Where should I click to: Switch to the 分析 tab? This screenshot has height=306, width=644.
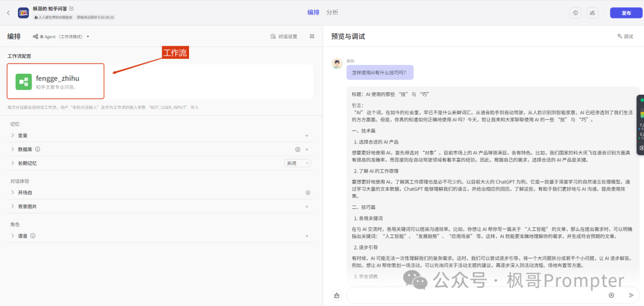[332, 13]
